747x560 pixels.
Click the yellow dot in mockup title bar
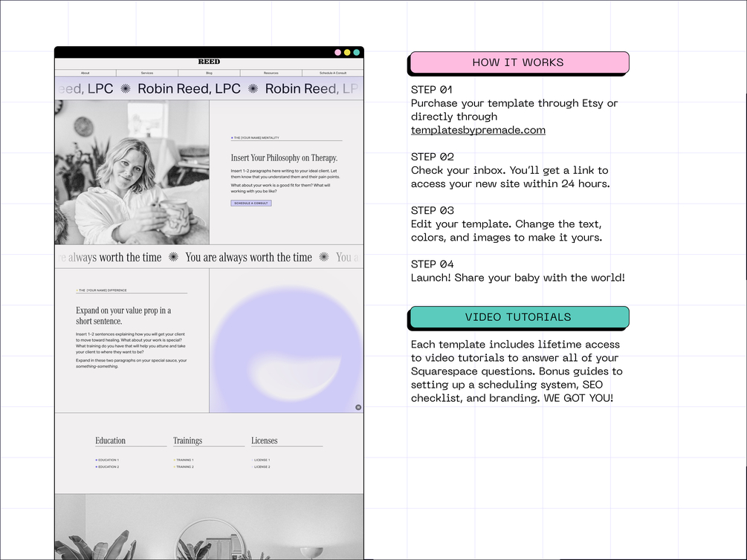tap(347, 53)
